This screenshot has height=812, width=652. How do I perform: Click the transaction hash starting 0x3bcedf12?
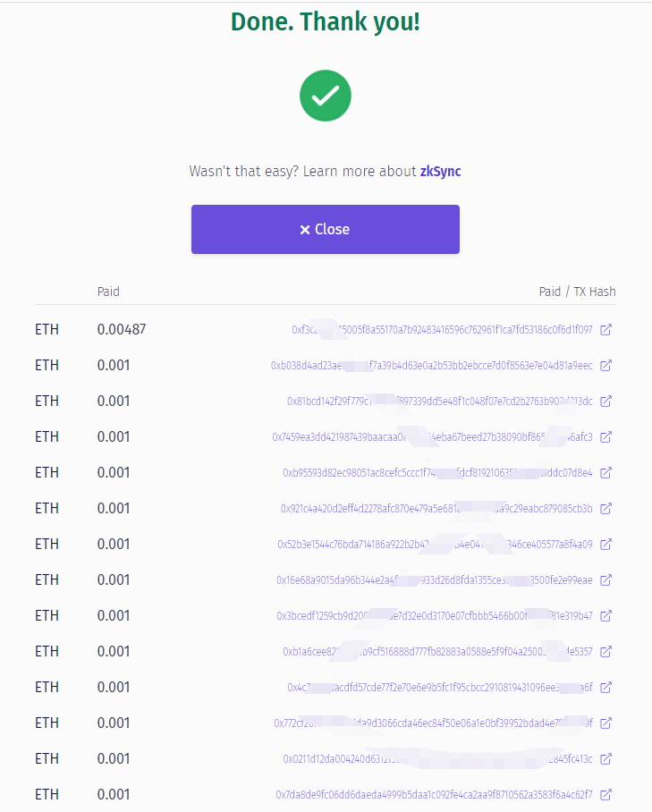[434, 616]
